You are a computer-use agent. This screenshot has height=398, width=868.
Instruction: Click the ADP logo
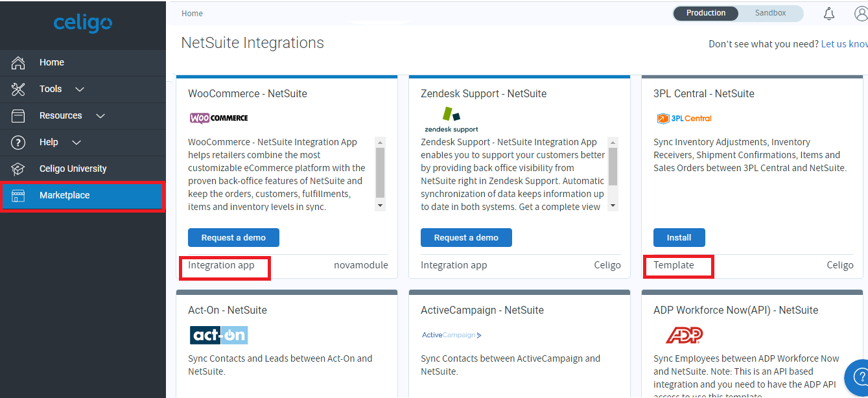(x=684, y=335)
